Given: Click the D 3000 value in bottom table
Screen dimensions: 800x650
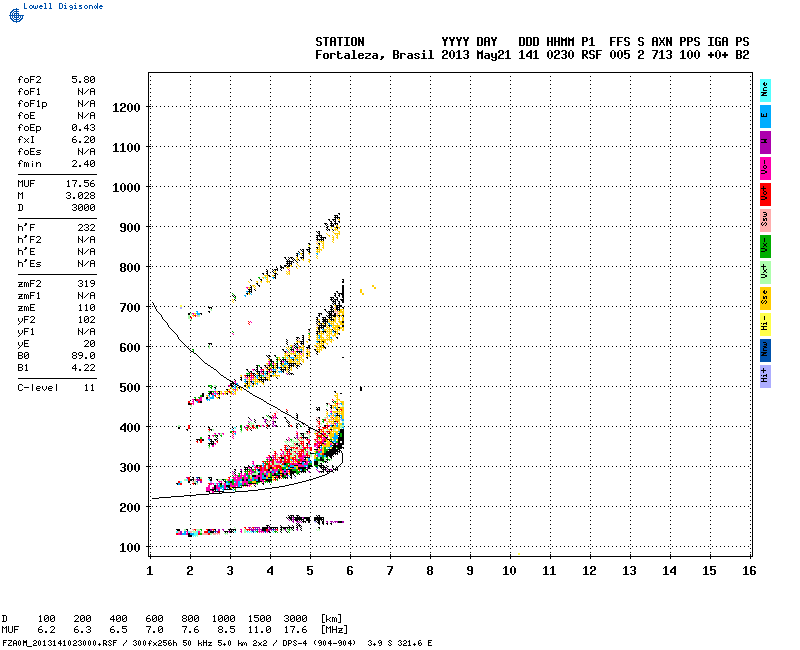Looking at the screenshot, I should [x=295, y=619].
